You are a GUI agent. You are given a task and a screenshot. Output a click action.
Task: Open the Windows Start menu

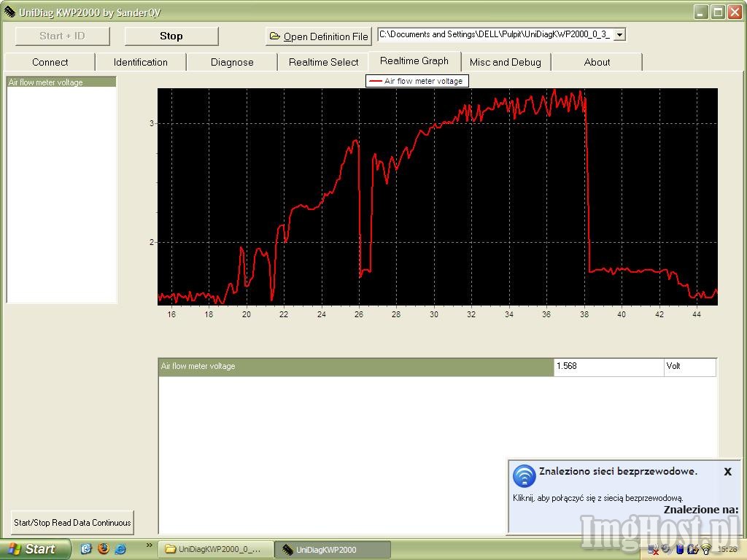(x=34, y=549)
